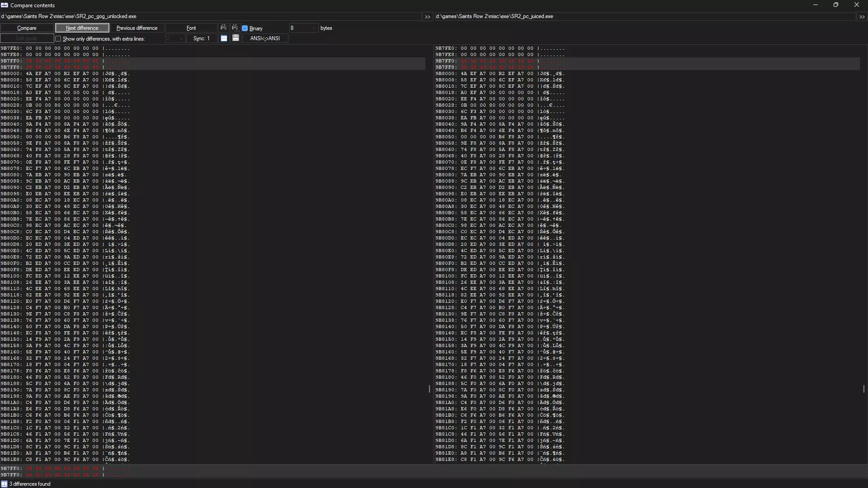Browse for right file with >> button
This screenshot has width=868, height=488.
point(862,17)
